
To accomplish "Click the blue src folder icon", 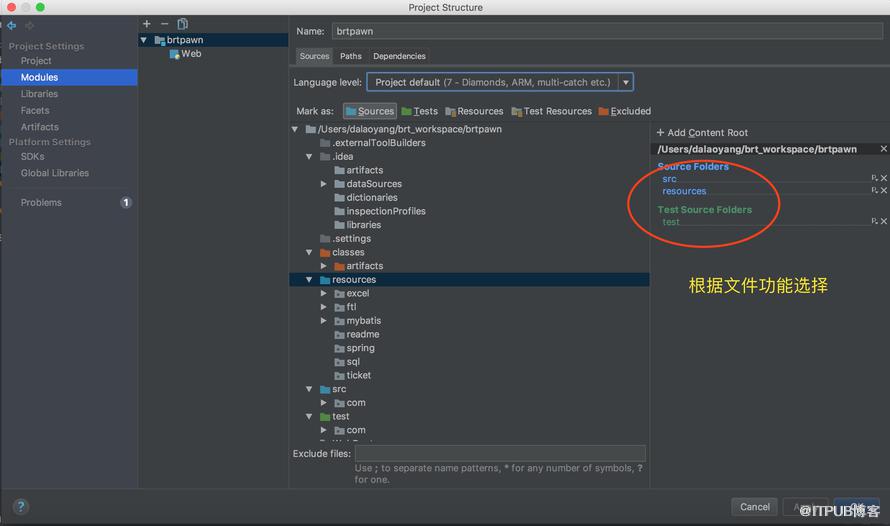I will point(325,389).
